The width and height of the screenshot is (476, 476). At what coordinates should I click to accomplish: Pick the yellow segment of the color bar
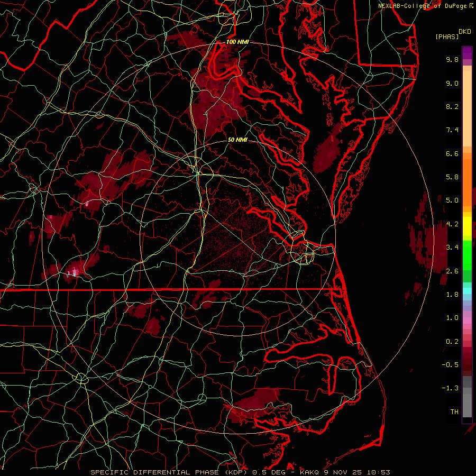pyautogui.click(x=467, y=226)
